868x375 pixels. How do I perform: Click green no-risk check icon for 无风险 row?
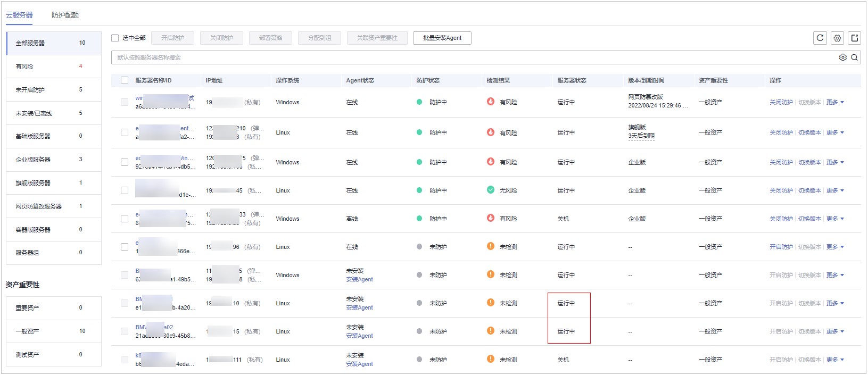click(490, 190)
